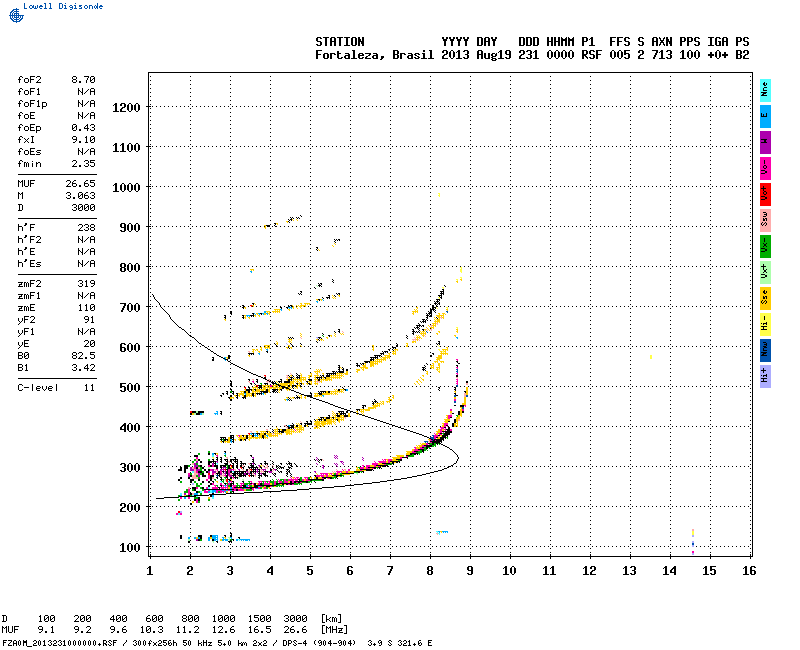This screenshot has width=800, height=650.
Task: Click the light green Vx+ legend swatch
Action: click(765, 272)
